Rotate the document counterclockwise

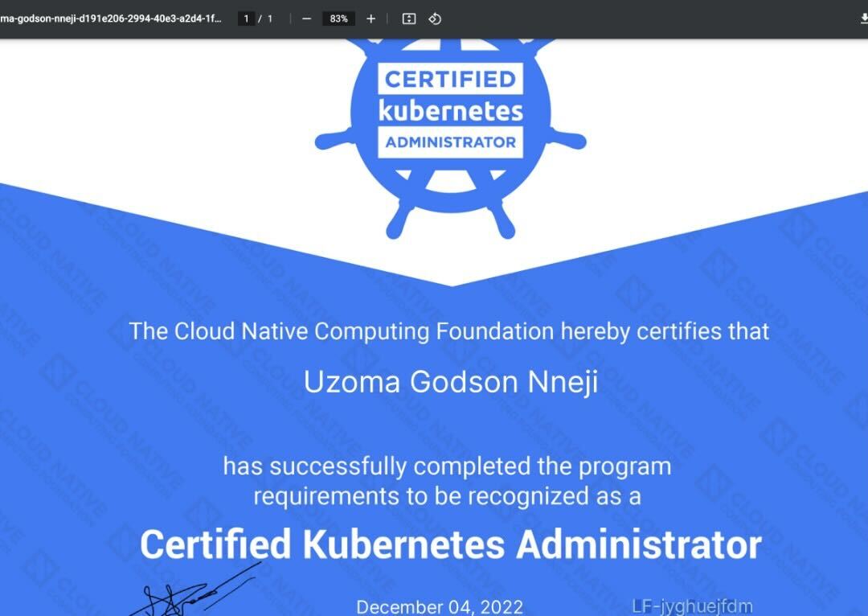435,18
